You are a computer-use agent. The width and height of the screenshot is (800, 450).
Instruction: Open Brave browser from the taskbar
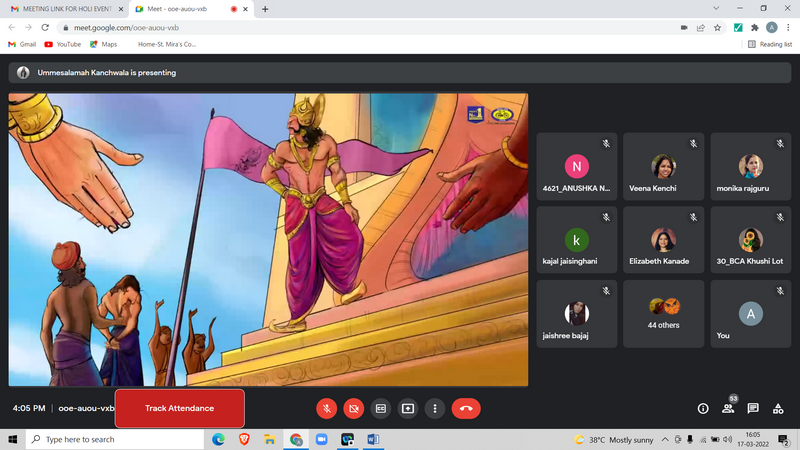(244, 439)
